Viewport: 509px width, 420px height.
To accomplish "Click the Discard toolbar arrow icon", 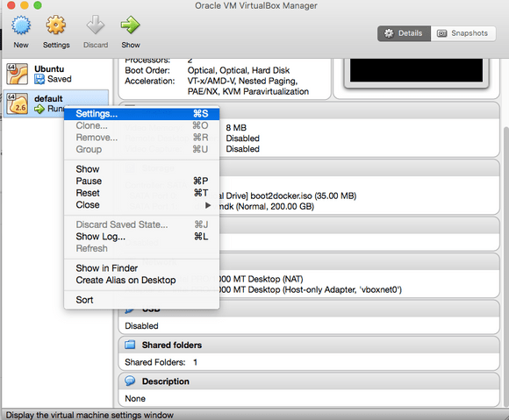I will pyautogui.click(x=96, y=25).
